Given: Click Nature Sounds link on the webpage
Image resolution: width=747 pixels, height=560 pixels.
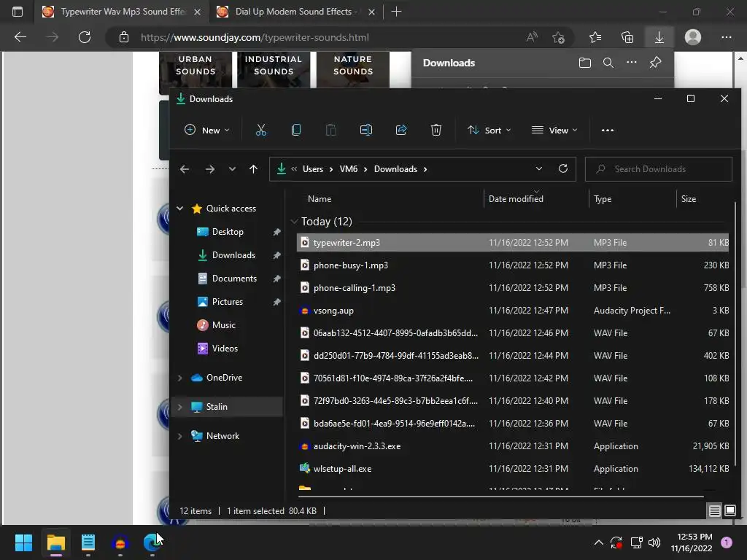Looking at the screenshot, I should pos(352,66).
